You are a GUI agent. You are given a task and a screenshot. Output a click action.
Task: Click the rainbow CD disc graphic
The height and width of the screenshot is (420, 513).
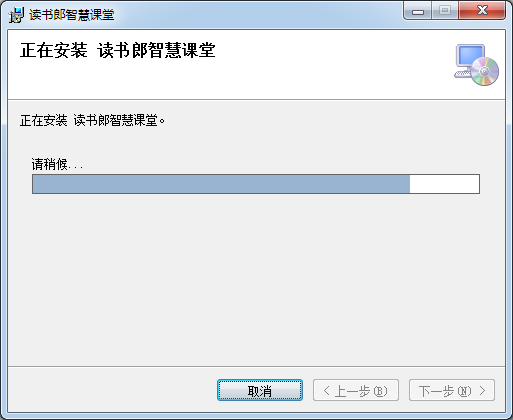(485, 71)
